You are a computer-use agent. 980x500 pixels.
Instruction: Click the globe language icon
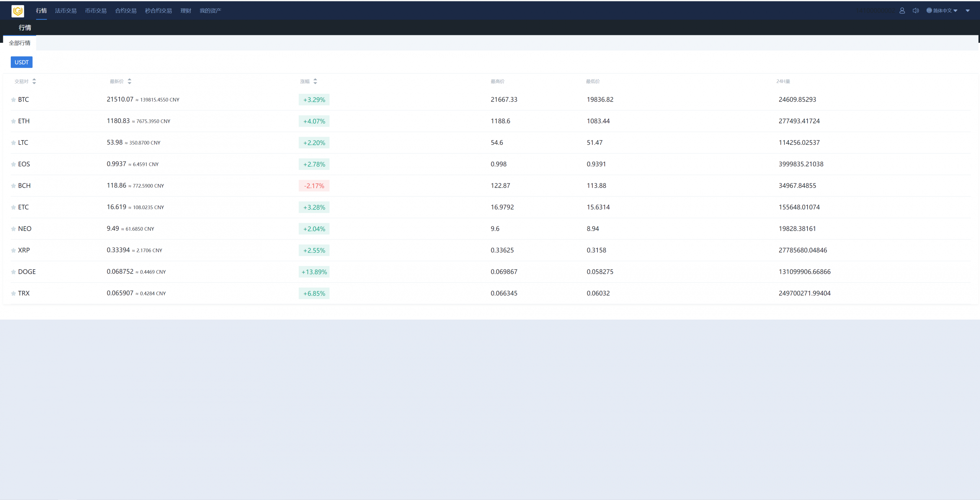tap(929, 11)
